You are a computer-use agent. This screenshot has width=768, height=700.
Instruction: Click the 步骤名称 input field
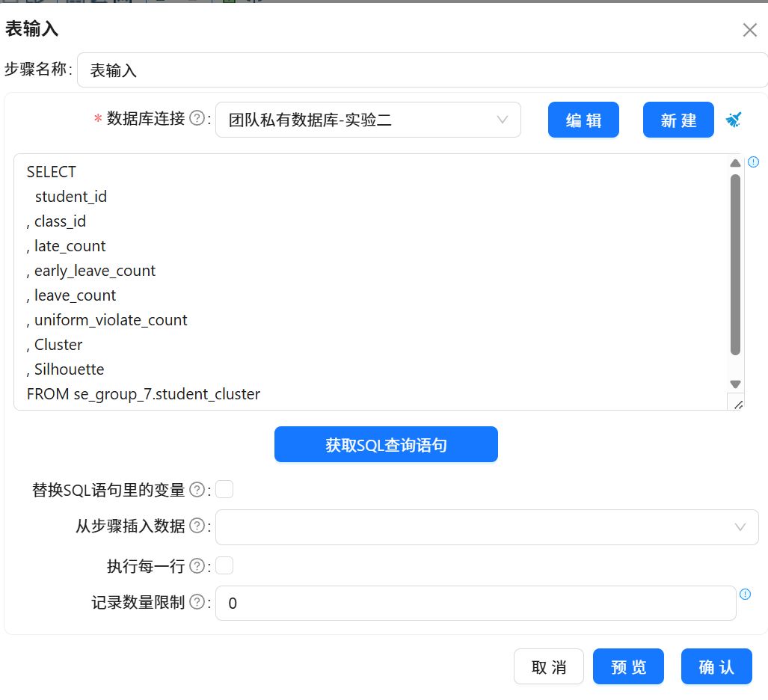coord(423,70)
